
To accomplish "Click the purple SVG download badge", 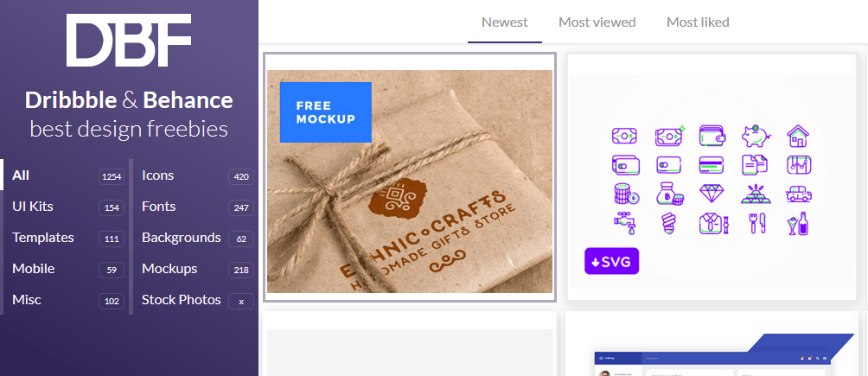I will 612,261.
